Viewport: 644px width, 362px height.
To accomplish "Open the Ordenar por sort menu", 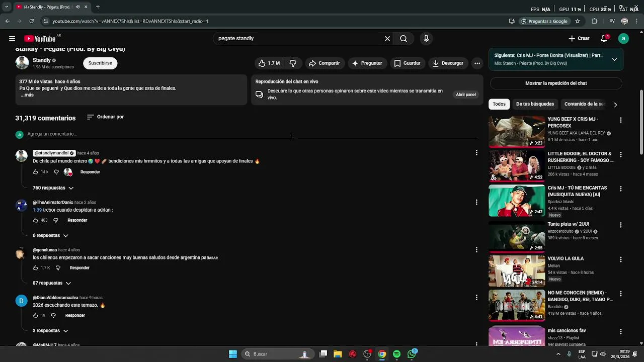I will (105, 117).
